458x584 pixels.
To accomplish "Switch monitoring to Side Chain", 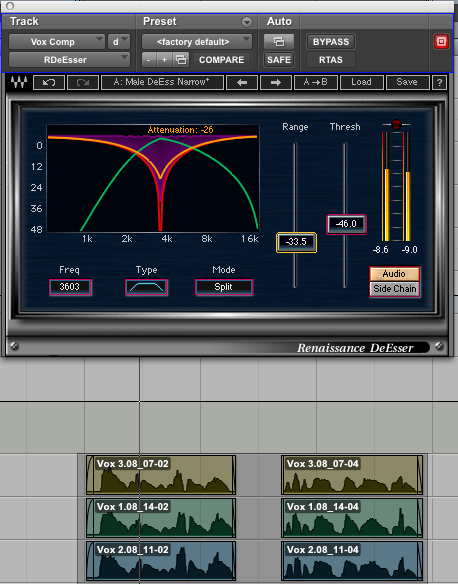I will click(x=394, y=289).
